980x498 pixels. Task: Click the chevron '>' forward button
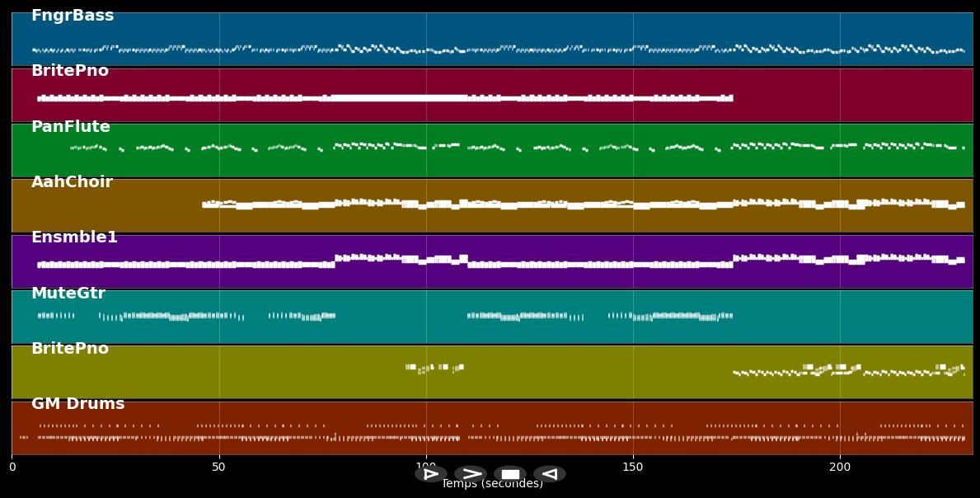tap(471, 474)
